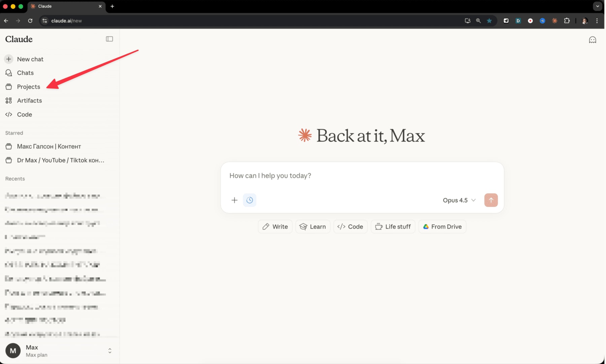Click the sidebar Code brackets icon
The image size is (606, 364).
tap(9, 114)
